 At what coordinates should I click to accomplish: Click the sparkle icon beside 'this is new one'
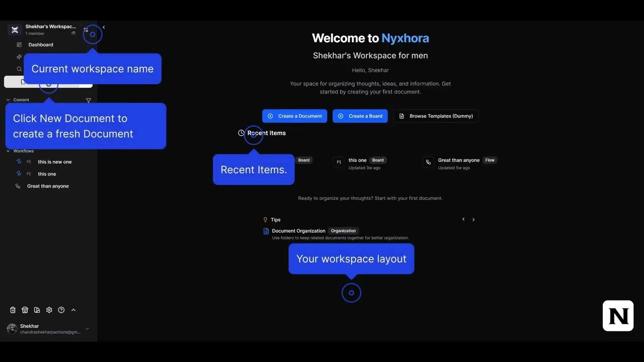point(19,161)
